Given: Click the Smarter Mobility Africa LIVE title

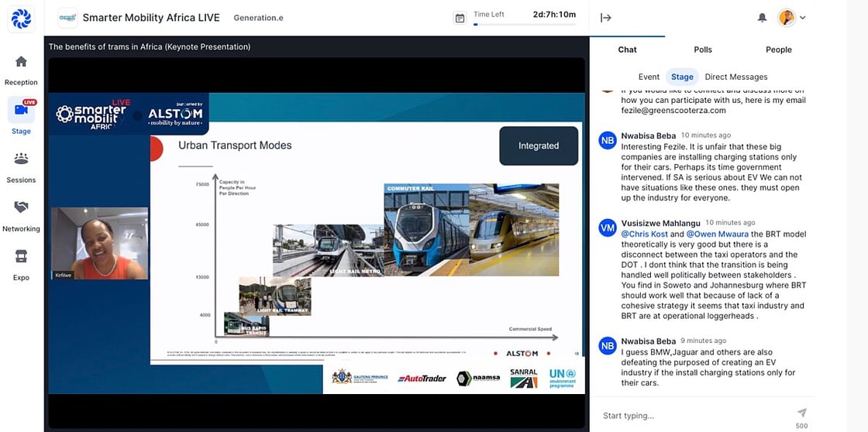Looking at the screenshot, I should click(x=151, y=18).
